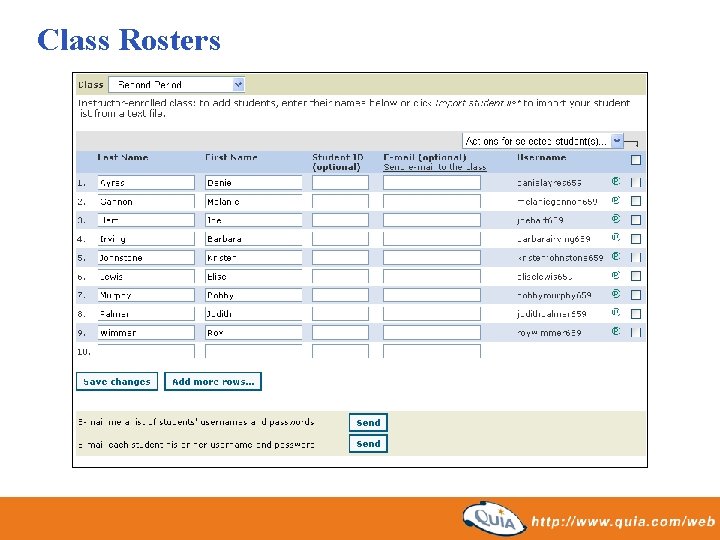
Task: Click empty Last Name field in row 10
Action: pos(146,351)
